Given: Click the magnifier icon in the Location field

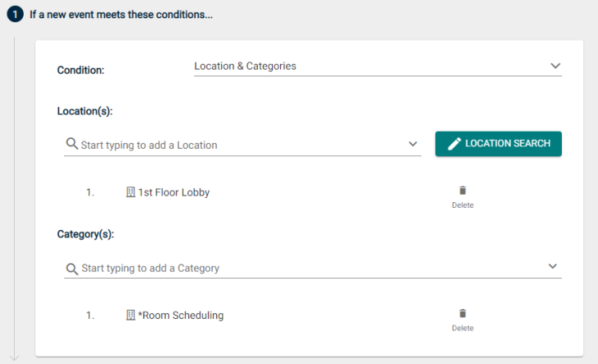Looking at the screenshot, I should click(x=72, y=144).
